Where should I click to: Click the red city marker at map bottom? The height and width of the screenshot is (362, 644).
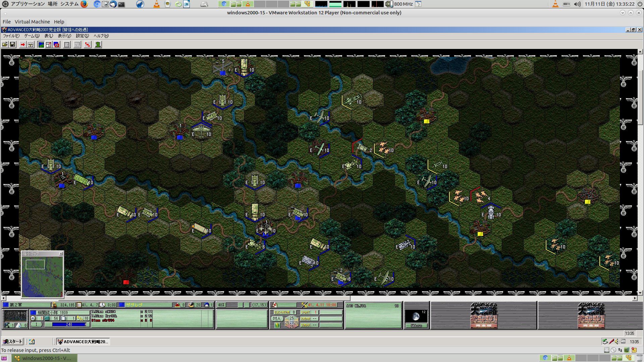(x=126, y=282)
